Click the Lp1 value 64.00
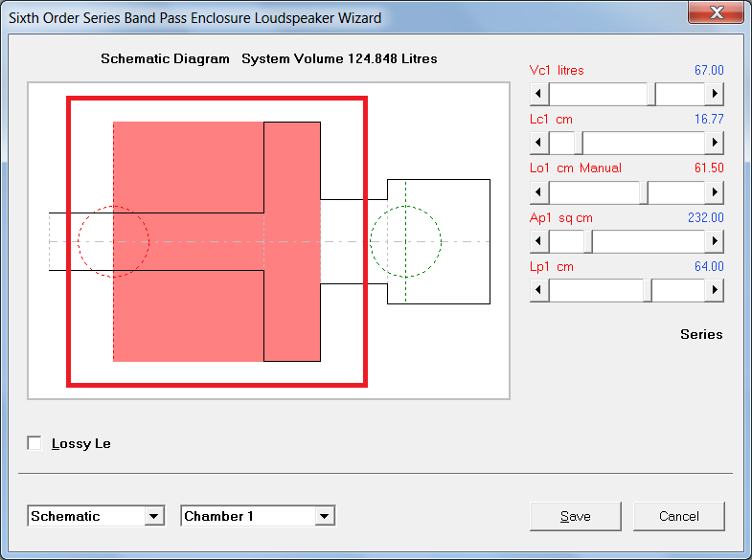Screen dimensions: 752x560 tap(709, 267)
